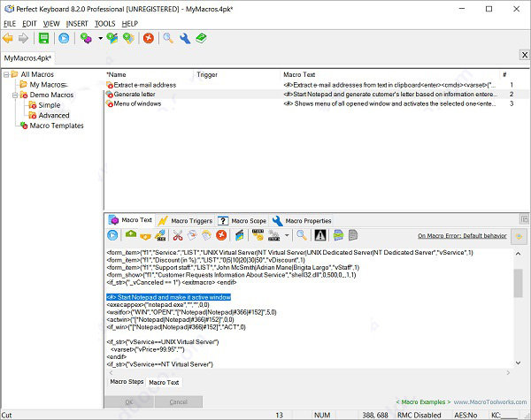Switch to the Macro Properties tab
The height and width of the screenshot is (420, 531).
point(302,221)
